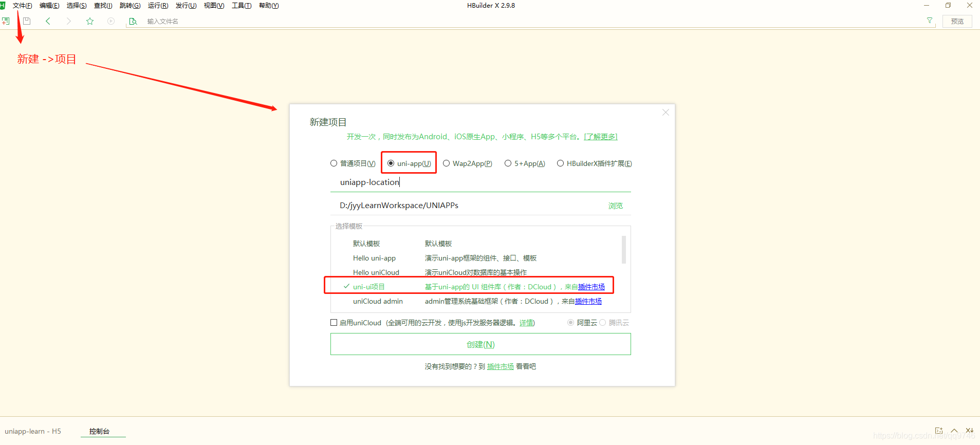The image size is (980, 445).
Task: Click the run (play) icon in toolbar
Action: pyautogui.click(x=111, y=21)
